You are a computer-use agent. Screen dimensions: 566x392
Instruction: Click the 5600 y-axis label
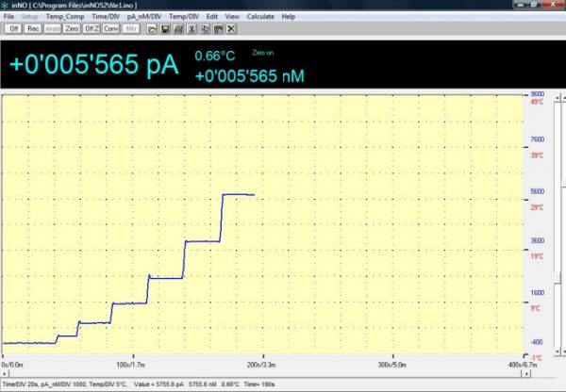[x=537, y=191]
